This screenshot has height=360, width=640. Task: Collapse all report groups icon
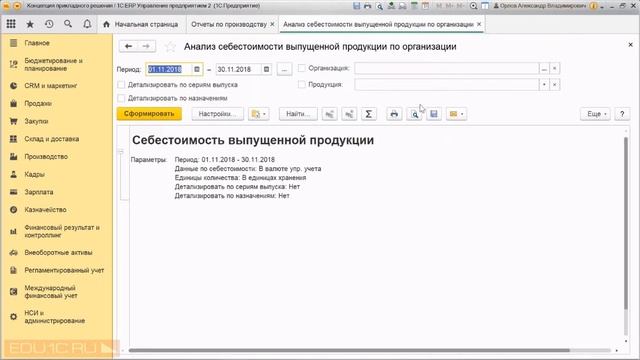329,114
